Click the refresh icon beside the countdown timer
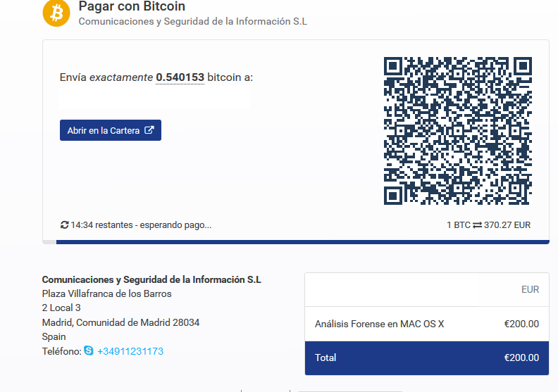 click(64, 225)
